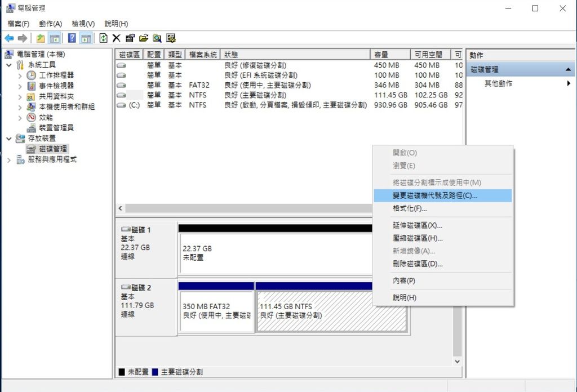Sort by the 可用空間 column header

[431, 55]
